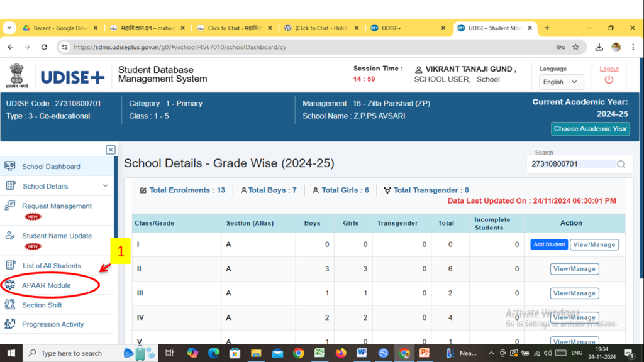Click the taskbar clock showing 19:34

602,353
